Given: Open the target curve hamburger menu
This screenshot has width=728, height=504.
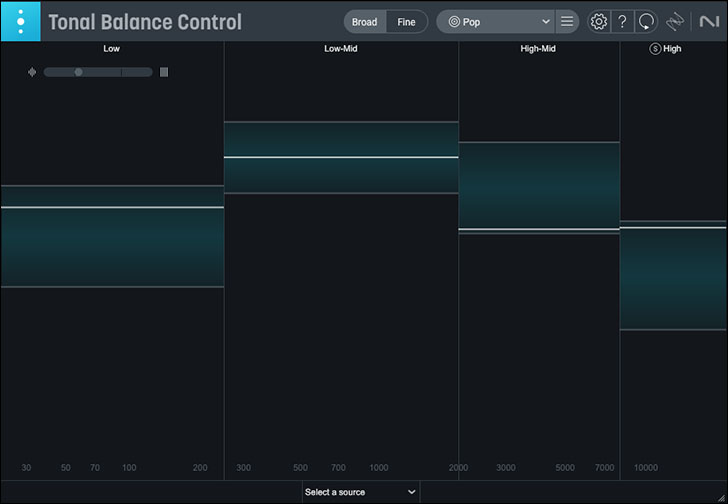Looking at the screenshot, I should pyautogui.click(x=567, y=22).
